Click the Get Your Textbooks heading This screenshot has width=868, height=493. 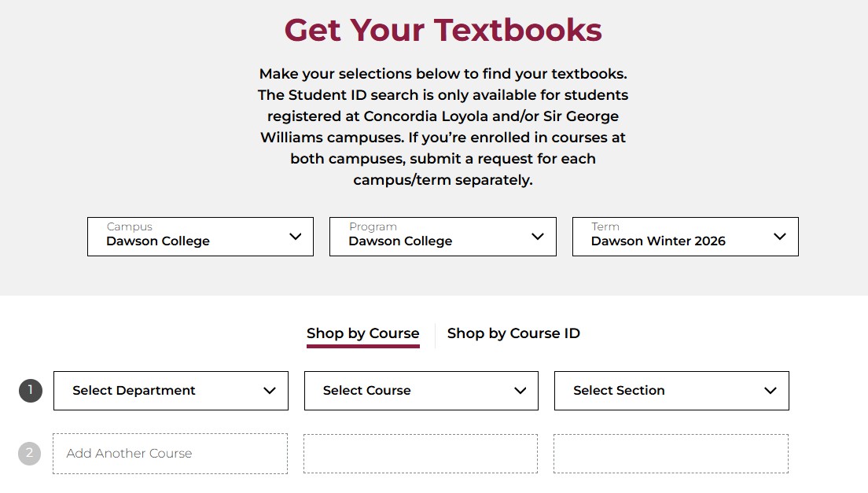(443, 30)
